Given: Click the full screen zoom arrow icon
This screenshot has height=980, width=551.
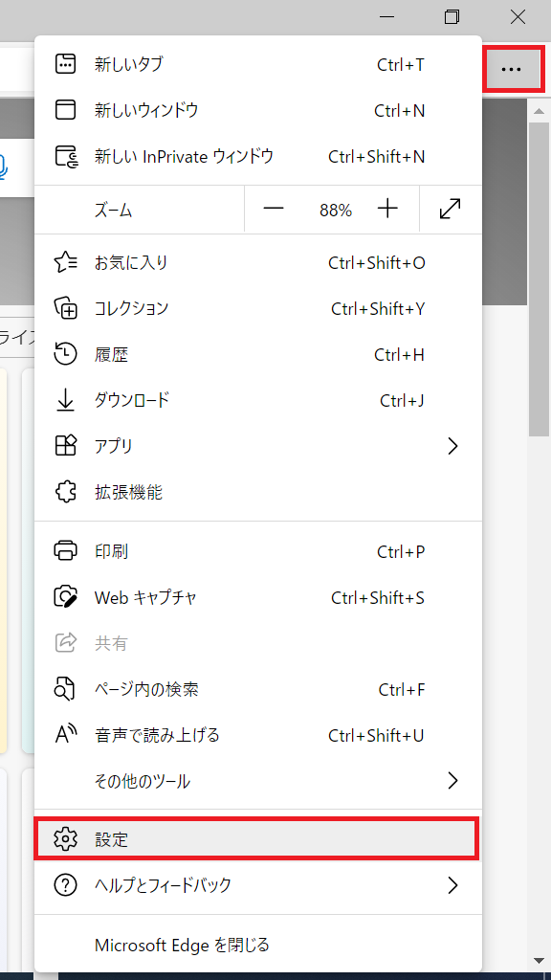Looking at the screenshot, I should (451, 210).
